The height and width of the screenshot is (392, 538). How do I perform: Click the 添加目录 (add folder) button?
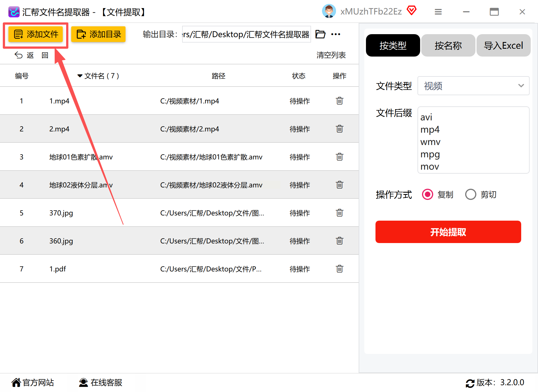click(98, 34)
